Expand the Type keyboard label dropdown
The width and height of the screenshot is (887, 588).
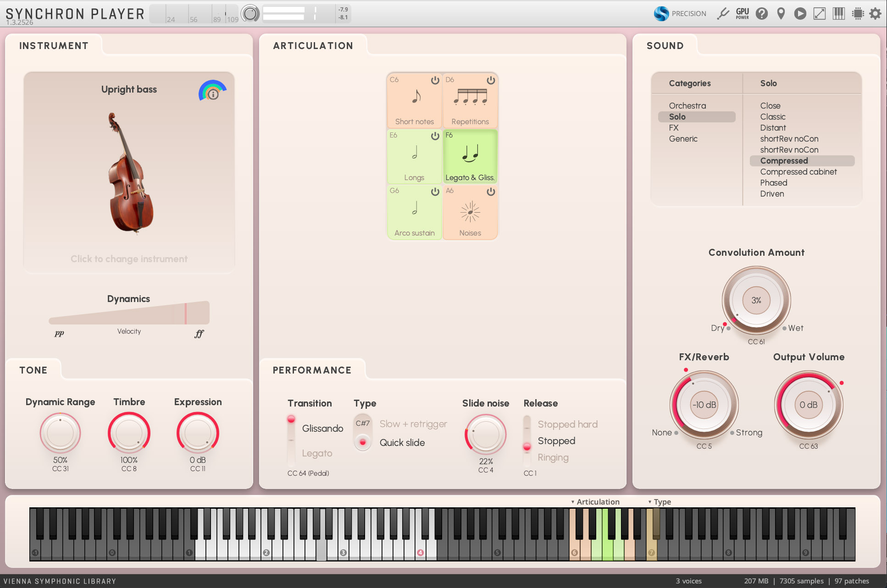coord(660,502)
